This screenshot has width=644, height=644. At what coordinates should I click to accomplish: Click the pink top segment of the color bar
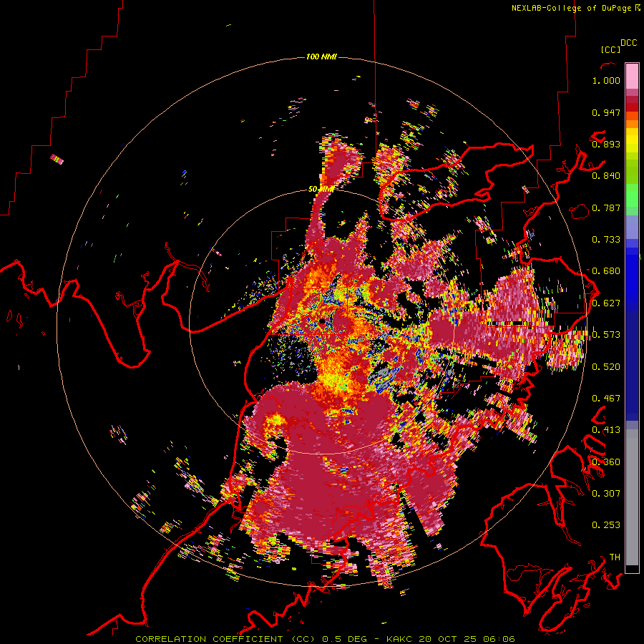tap(632, 76)
